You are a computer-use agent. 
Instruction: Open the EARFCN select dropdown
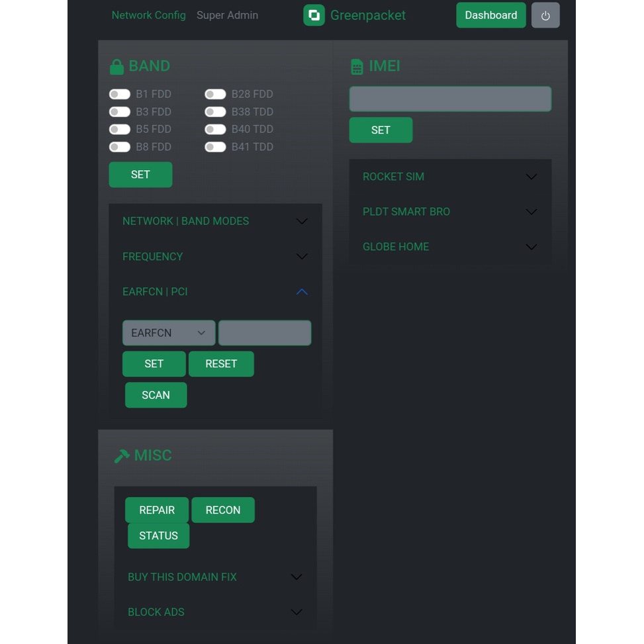[169, 333]
